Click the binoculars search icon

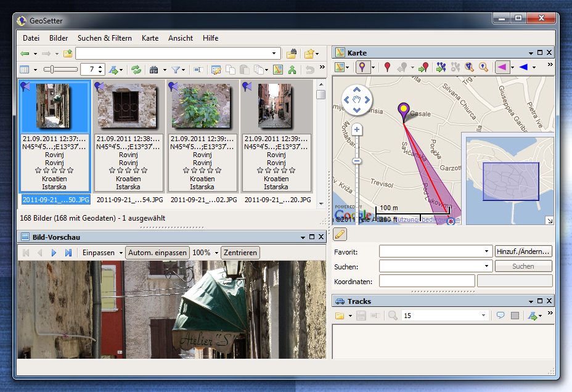pos(153,70)
